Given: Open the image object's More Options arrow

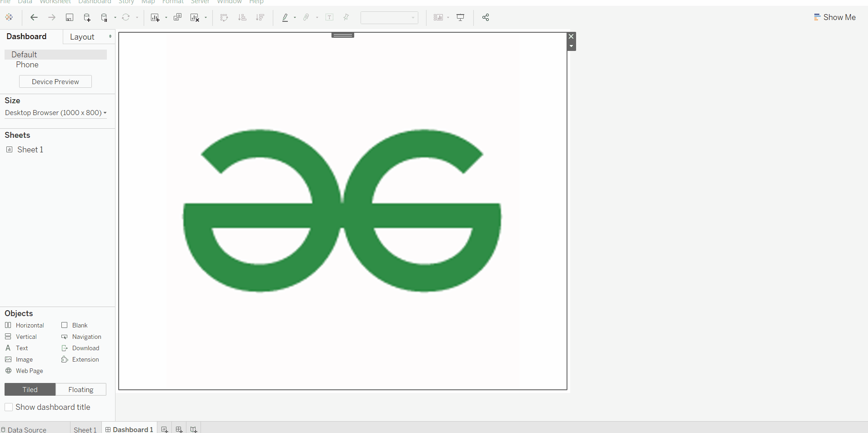Looking at the screenshot, I should 572,46.
